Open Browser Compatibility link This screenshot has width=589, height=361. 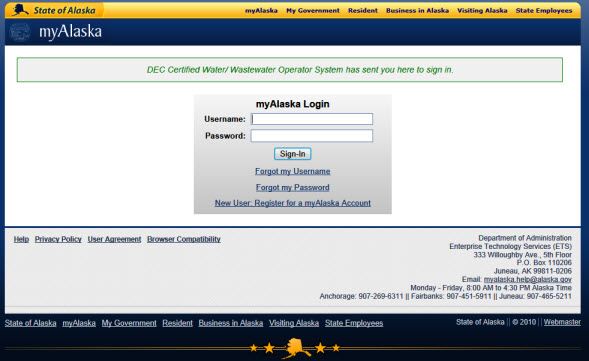[184, 239]
